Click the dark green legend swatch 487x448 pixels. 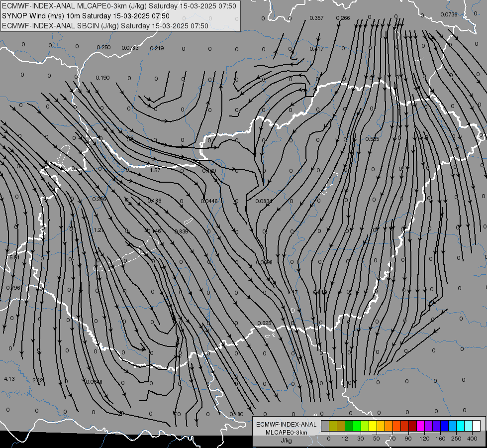pyautogui.click(x=349, y=426)
